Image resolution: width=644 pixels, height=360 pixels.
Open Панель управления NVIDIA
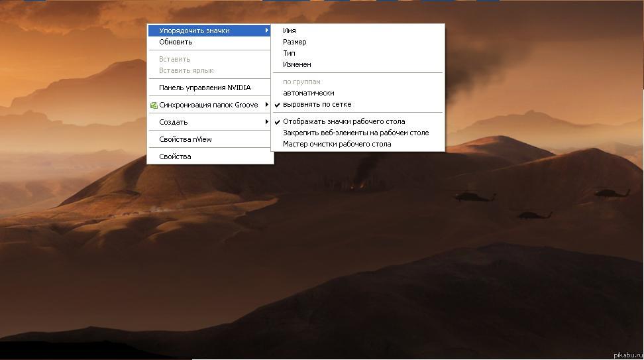(x=205, y=88)
